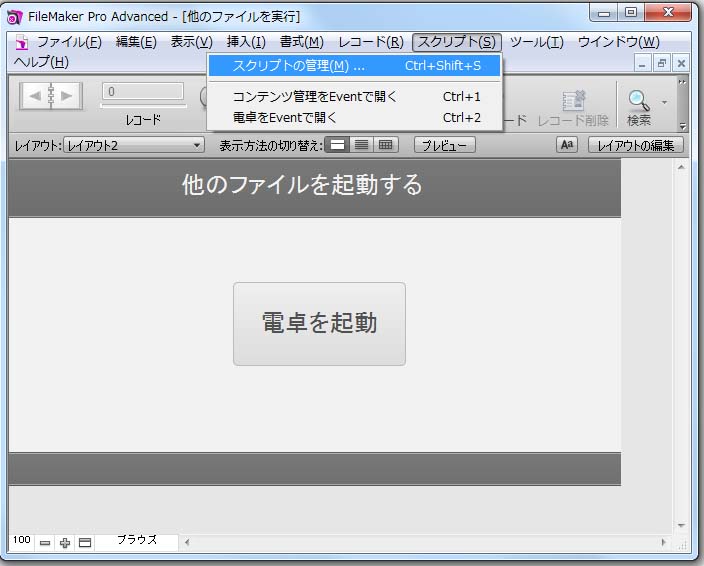Open the ツール(T) menu
Screen dimensions: 704x566
coord(537,42)
